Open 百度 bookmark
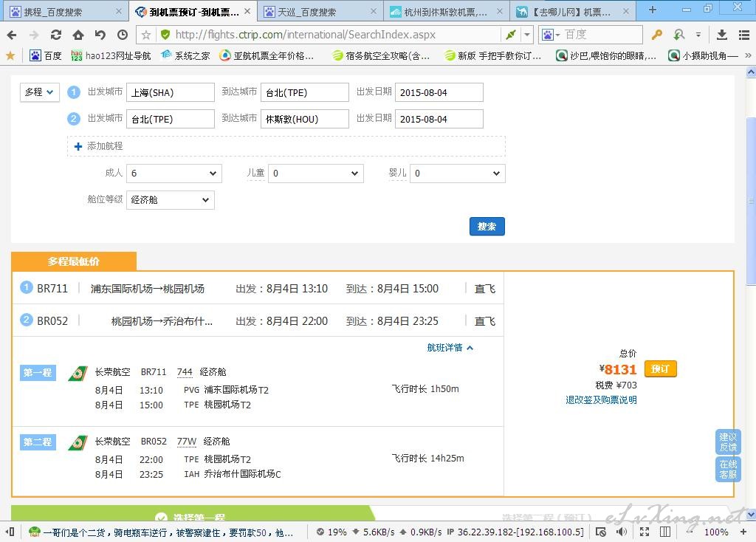The image size is (756, 542). coord(46,56)
